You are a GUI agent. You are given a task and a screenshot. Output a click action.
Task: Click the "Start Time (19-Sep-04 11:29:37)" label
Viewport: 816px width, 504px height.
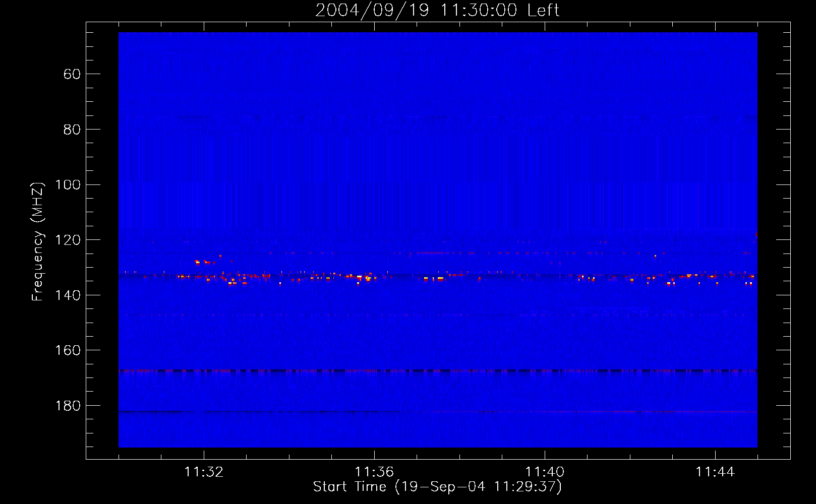pos(437,487)
